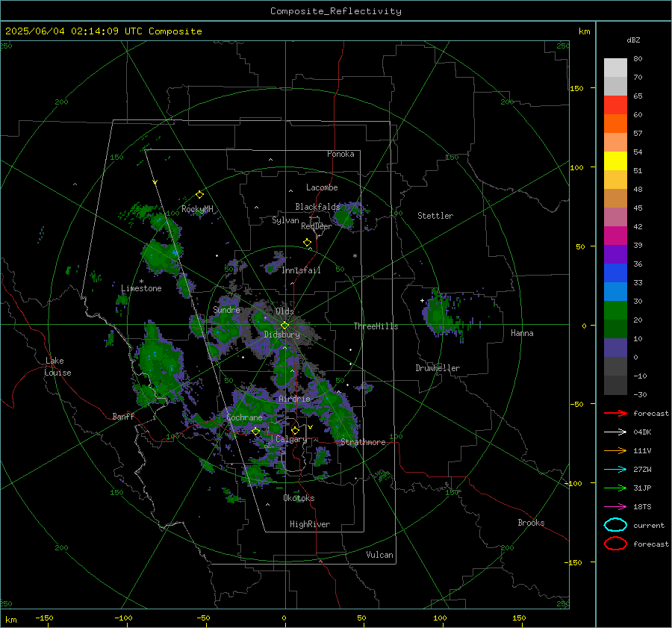
Task: Select the Banff label
Action: 123,416
